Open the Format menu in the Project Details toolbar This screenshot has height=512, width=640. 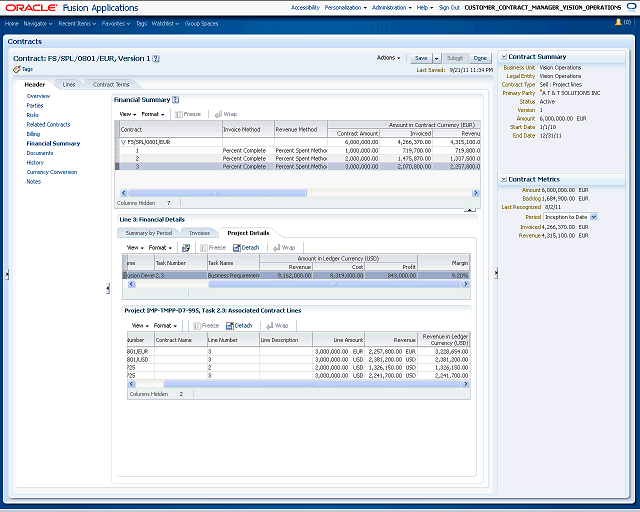coord(160,248)
